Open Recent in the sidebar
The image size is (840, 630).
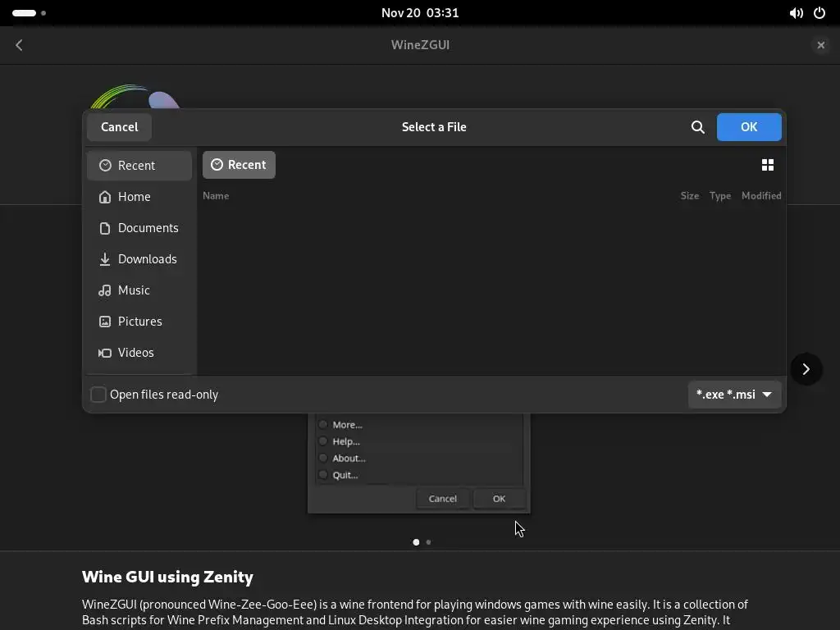tap(139, 166)
